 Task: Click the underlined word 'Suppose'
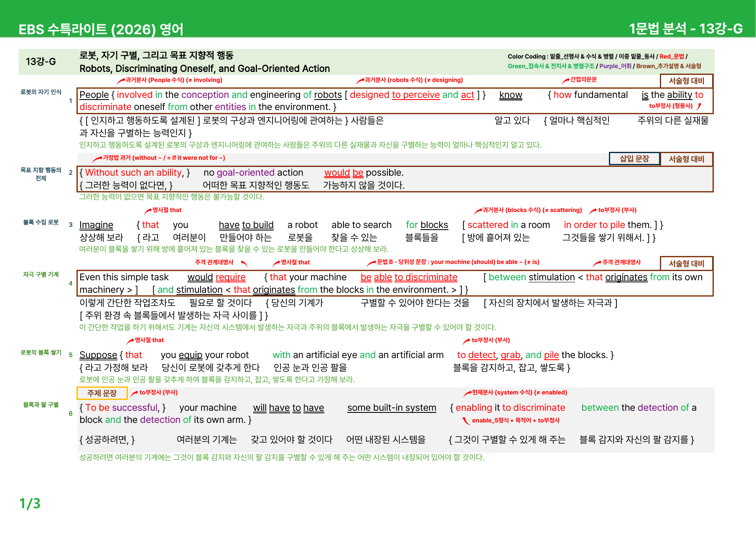(98, 355)
